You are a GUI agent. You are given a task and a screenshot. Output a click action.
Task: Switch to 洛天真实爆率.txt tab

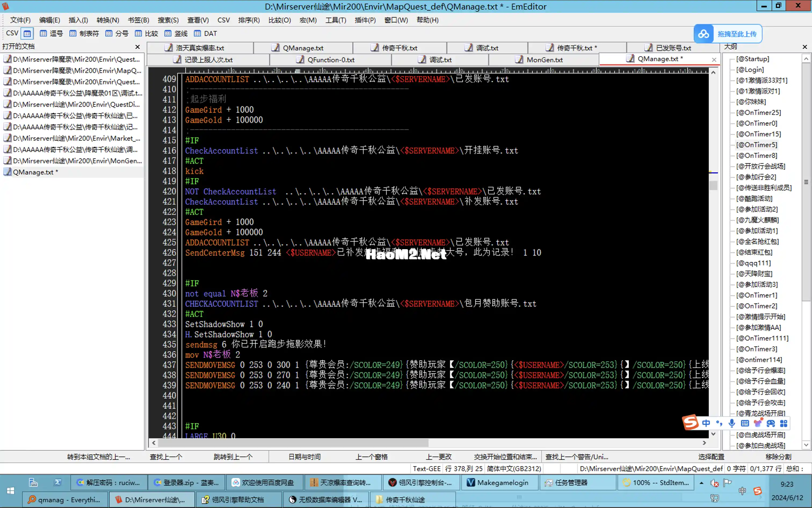(200, 48)
